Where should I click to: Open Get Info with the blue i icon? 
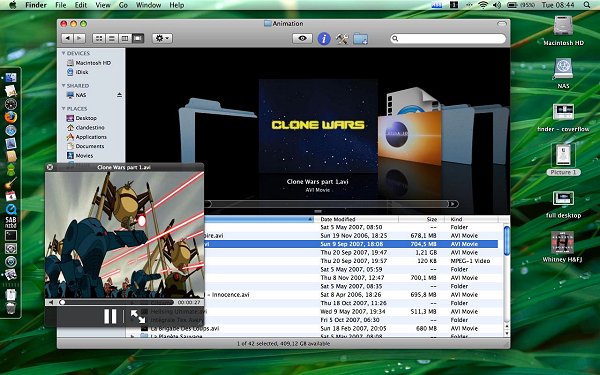coord(324,39)
